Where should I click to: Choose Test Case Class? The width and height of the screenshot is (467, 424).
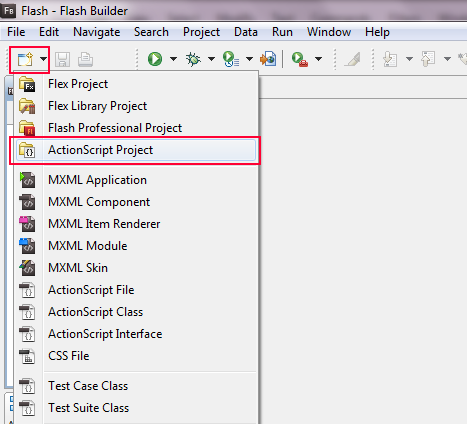click(x=136, y=386)
